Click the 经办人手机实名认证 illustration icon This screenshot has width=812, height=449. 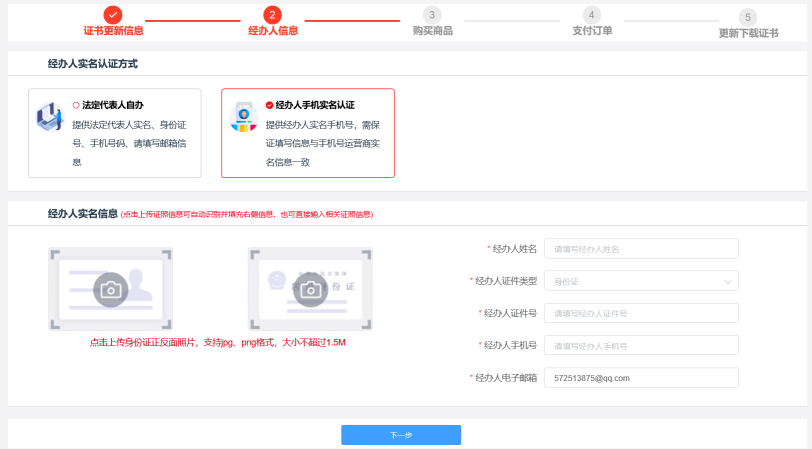(x=243, y=117)
